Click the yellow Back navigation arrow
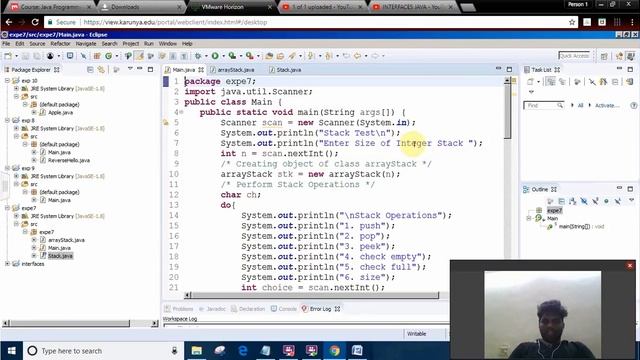Viewport: 640px width, 360px height. point(358,56)
